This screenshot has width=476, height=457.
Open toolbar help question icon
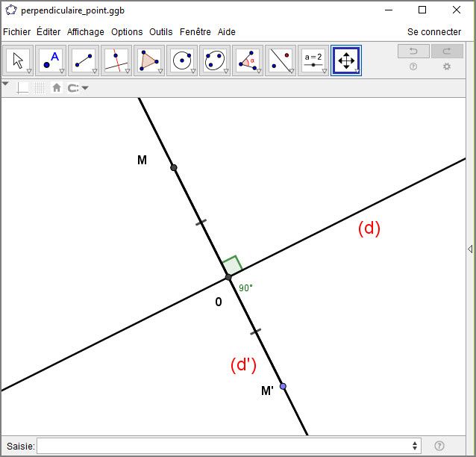(413, 66)
